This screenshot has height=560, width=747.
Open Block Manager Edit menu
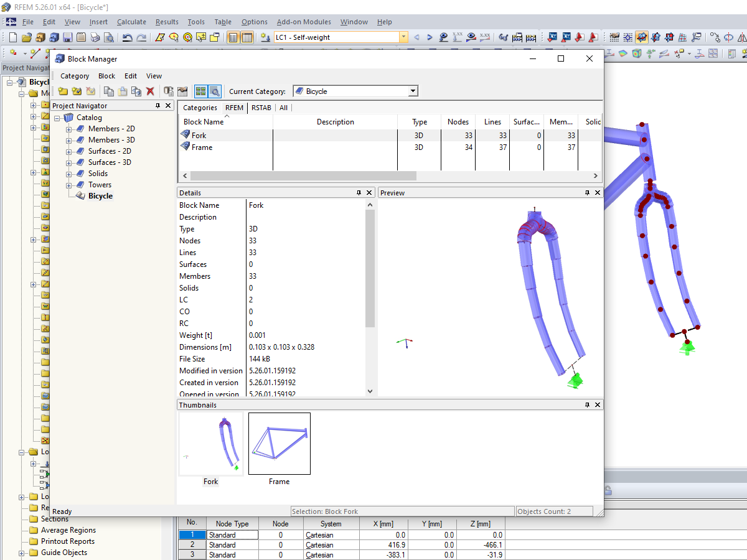click(131, 76)
